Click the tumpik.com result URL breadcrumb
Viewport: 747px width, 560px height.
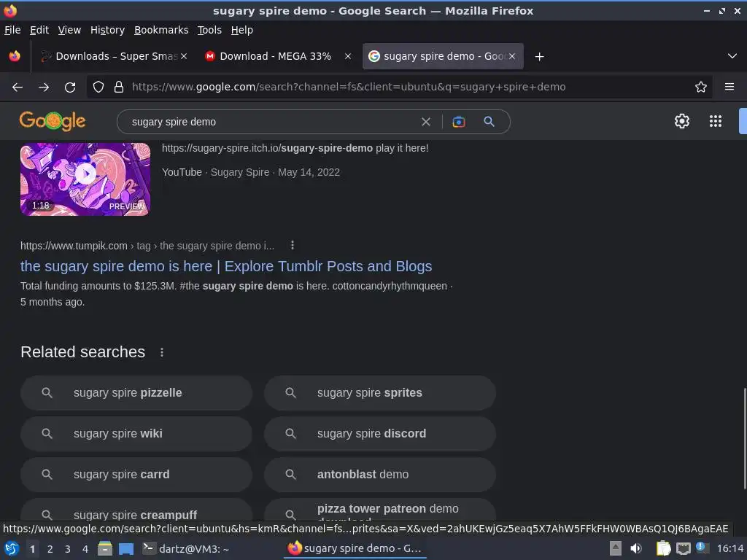point(147,246)
